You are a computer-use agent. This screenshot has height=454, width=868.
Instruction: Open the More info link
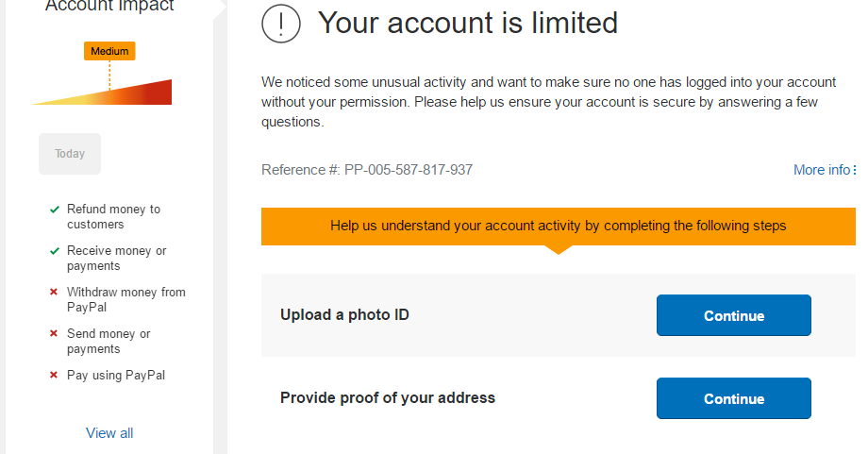pos(821,170)
